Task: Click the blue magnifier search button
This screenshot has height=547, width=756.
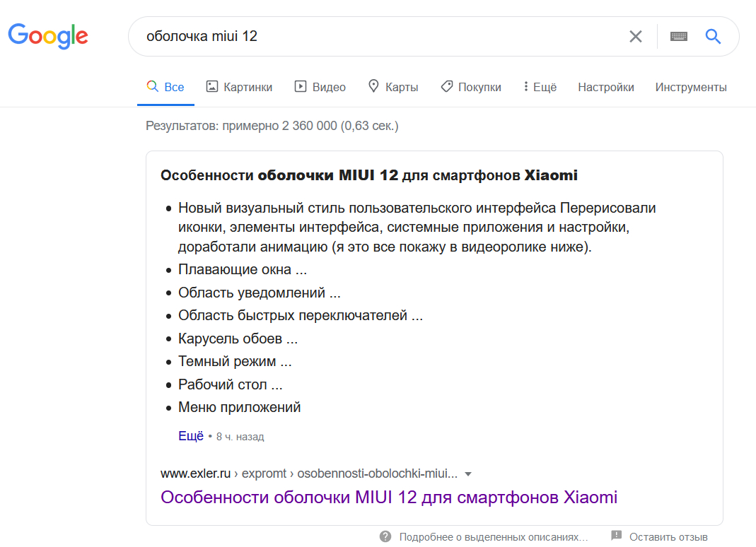Action: tap(713, 36)
